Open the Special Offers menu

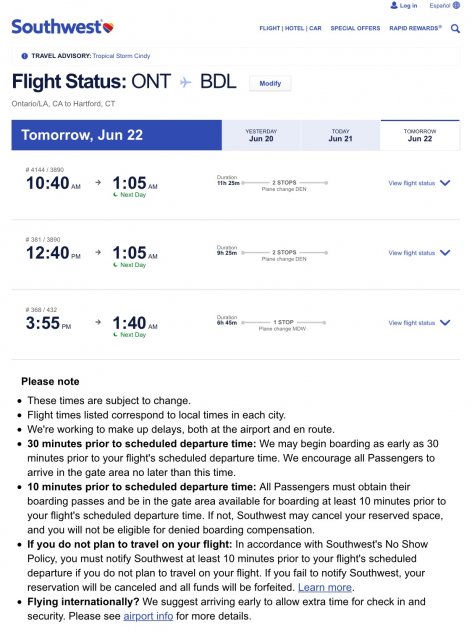(x=355, y=28)
